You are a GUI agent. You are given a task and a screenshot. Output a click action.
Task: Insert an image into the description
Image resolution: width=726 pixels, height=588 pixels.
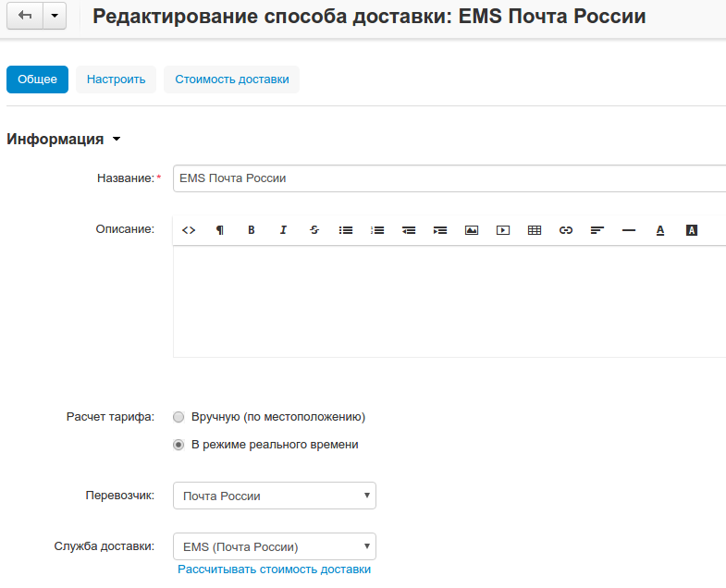(472, 230)
